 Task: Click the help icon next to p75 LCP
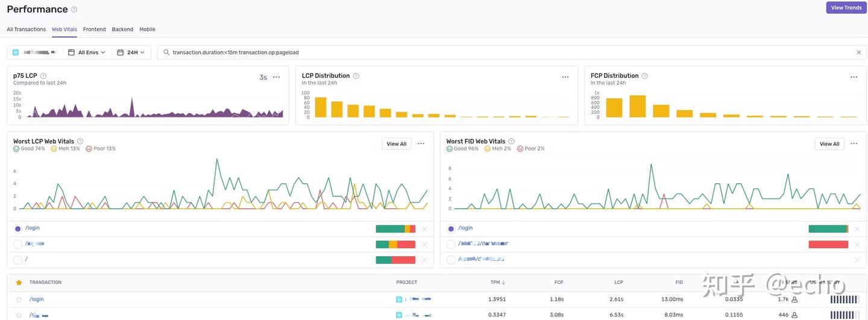point(43,76)
